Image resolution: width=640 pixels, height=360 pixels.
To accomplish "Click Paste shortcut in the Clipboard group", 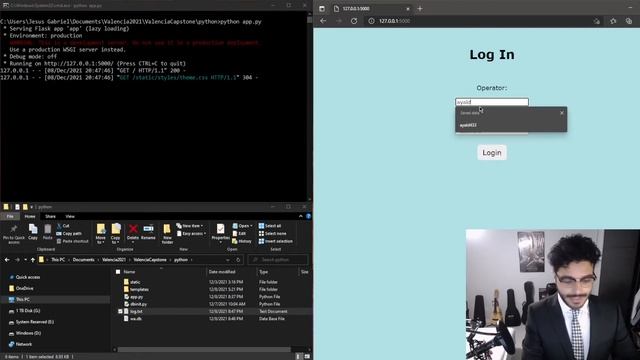I will (72, 241).
